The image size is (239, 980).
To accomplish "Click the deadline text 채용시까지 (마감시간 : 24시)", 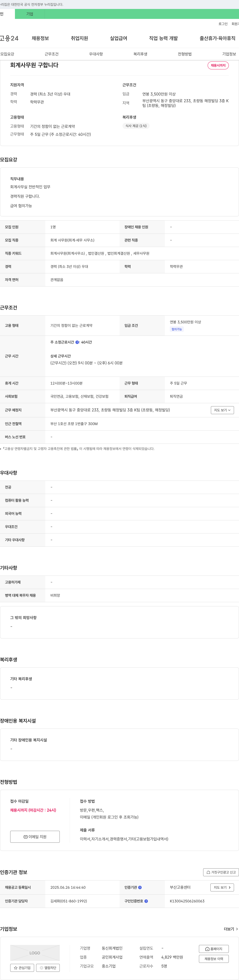I will (x=33, y=810).
